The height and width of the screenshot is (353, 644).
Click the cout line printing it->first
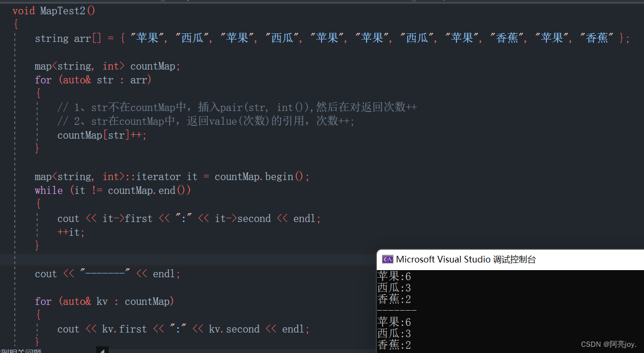click(189, 219)
